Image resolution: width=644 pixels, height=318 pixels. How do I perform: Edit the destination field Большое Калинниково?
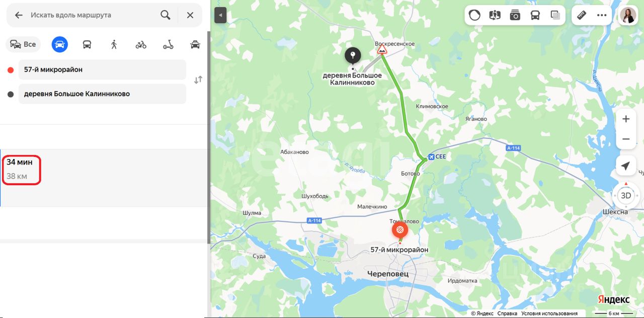point(102,94)
